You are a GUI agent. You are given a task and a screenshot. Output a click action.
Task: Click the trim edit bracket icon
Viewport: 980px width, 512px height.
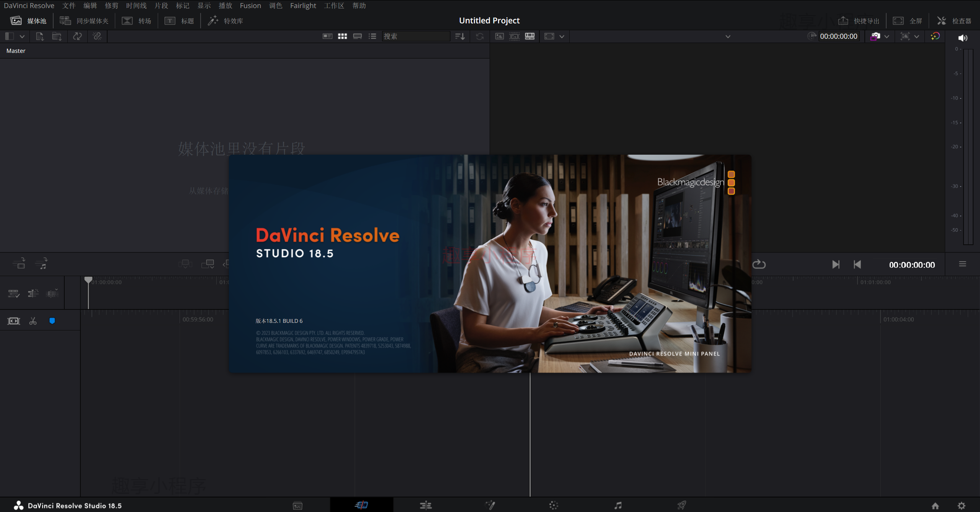pyautogui.click(x=14, y=321)
